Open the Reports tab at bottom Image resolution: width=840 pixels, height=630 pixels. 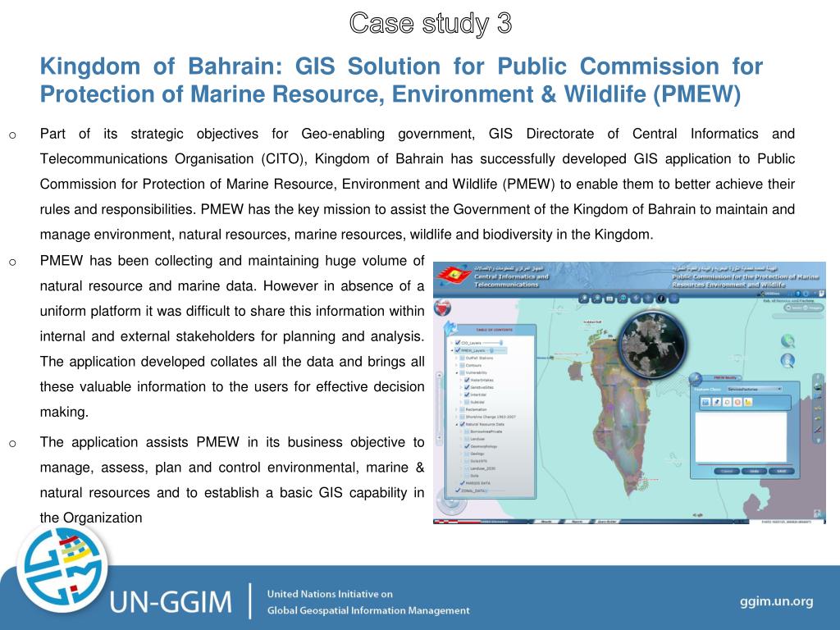pos(577,521)
